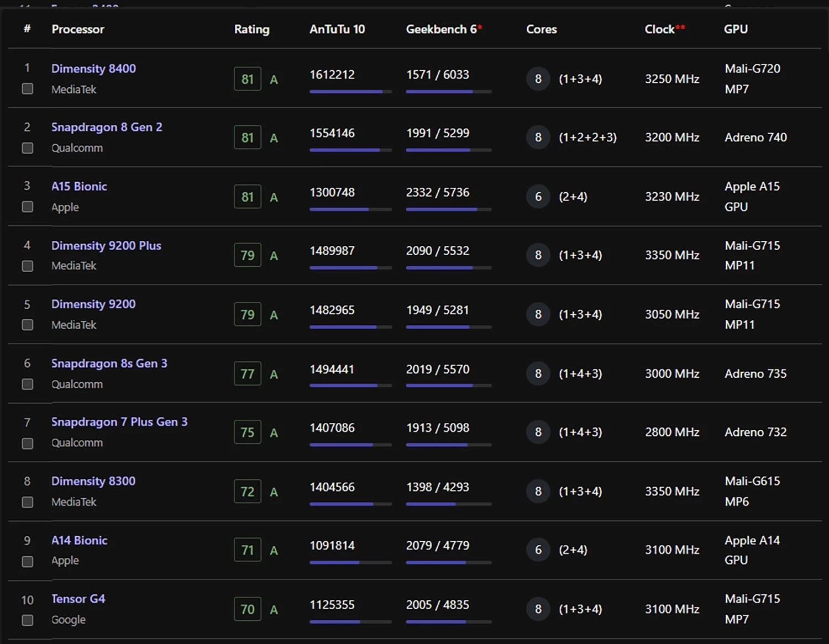829x644 pixels.
Task: Click the 81 rating badge for A15 Bionic
Action: (x=248, y=197)
